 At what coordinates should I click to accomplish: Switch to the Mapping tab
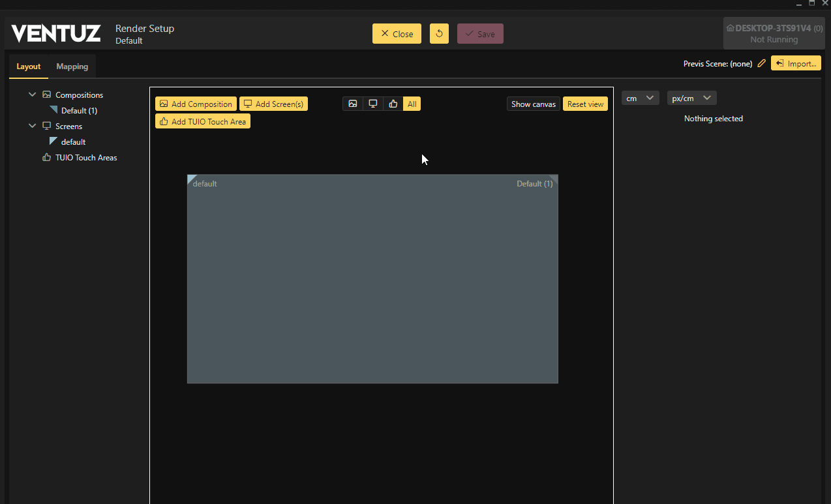72,67
